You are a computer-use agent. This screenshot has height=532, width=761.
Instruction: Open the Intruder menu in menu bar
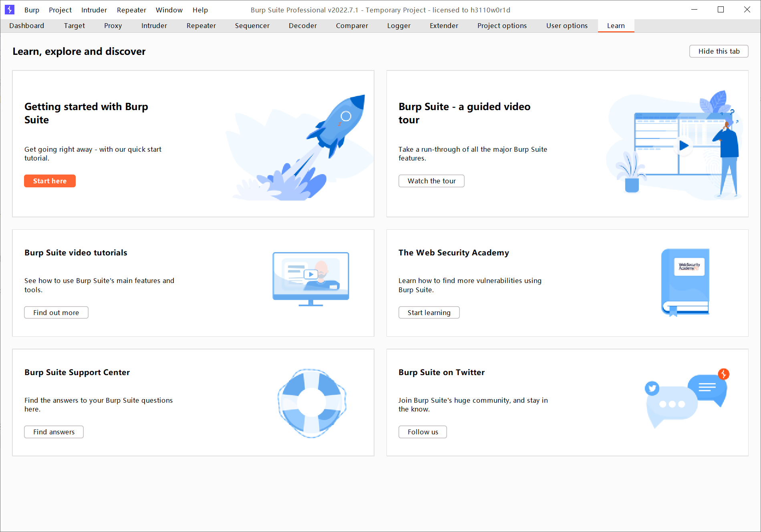94,10
